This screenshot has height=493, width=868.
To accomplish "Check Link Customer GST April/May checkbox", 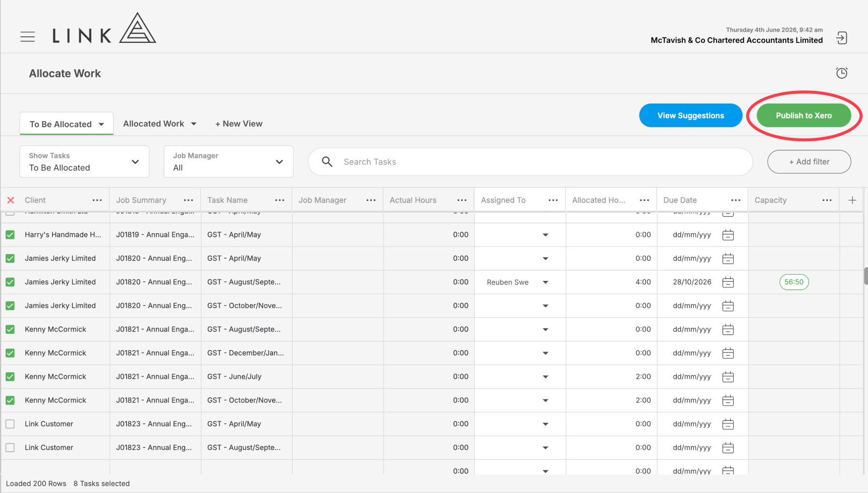I will (10, 424).
